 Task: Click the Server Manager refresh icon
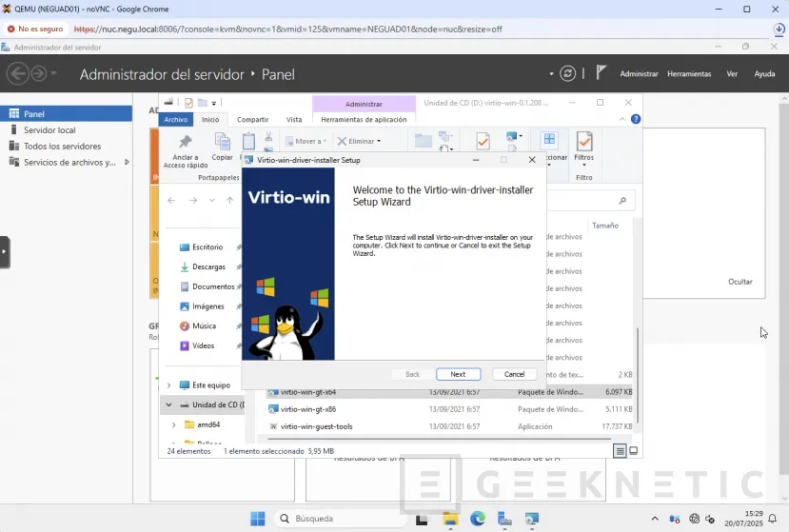[x=567, y=73]
